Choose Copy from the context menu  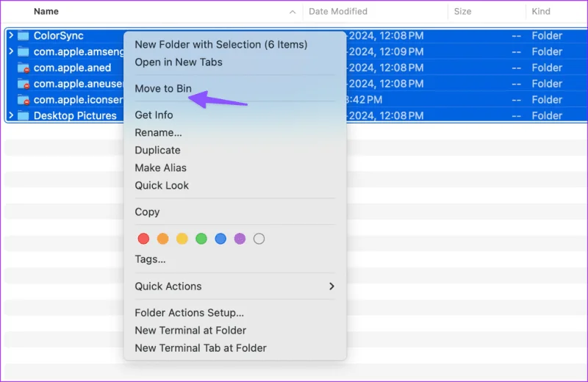[x=147, y=212]
